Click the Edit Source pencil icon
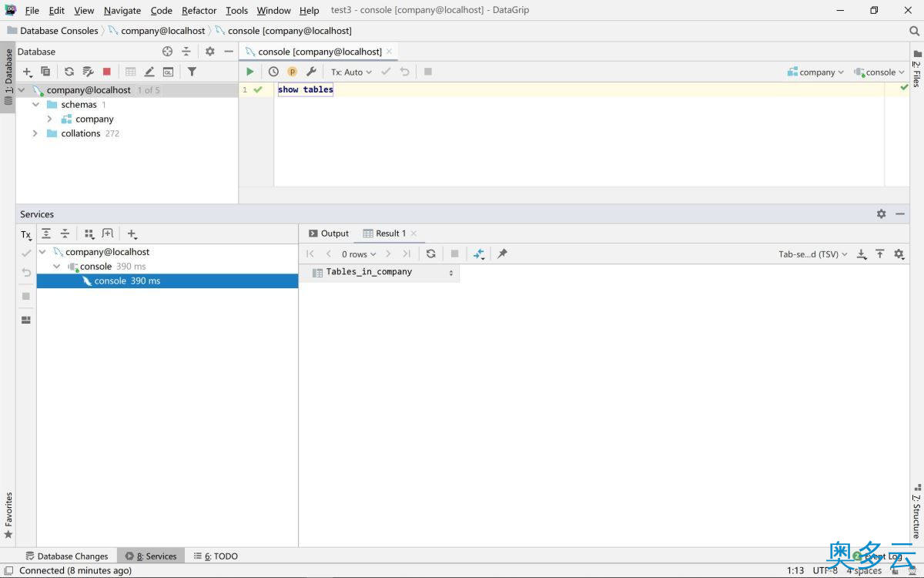The width and height of the screenshot is (924, 578). [x=149, y=72]
